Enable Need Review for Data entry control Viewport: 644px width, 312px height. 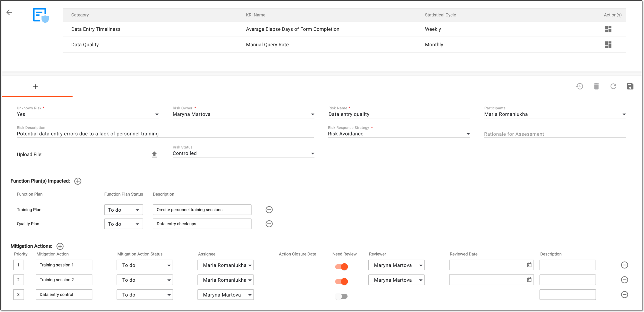pos(342,296)
